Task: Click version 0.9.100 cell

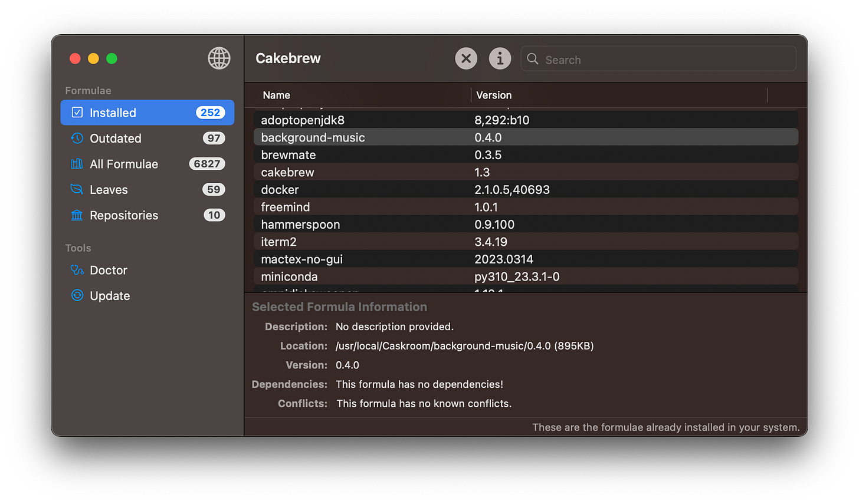Action: [494, 225]
